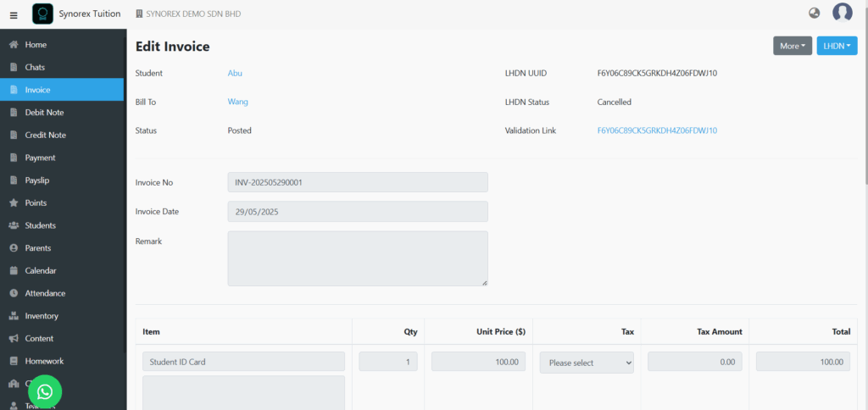The width and height of the screenshot is (868, 410).
Task: Open the Tax 'Please select' dropdown
Action: [x=587, y=363]
